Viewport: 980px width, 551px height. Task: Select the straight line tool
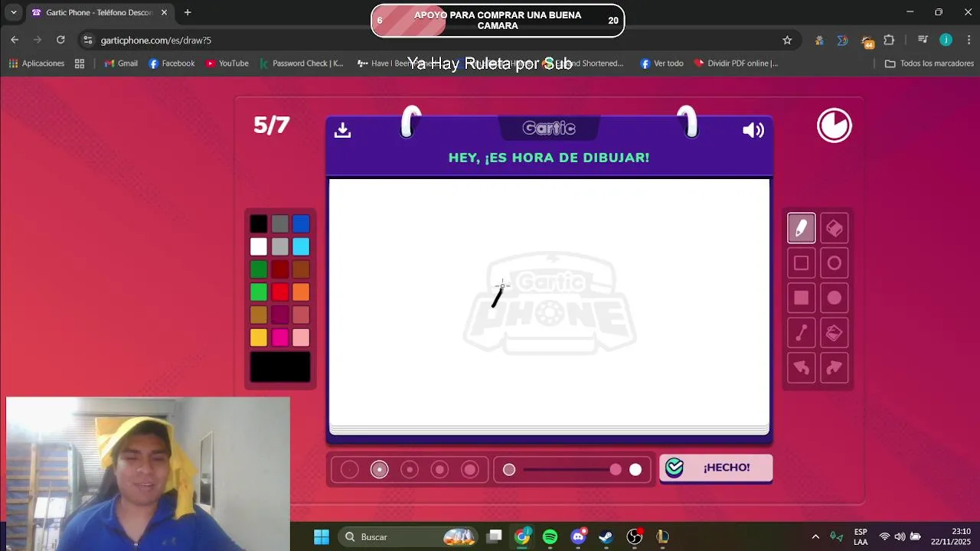(x=802, y=333)
